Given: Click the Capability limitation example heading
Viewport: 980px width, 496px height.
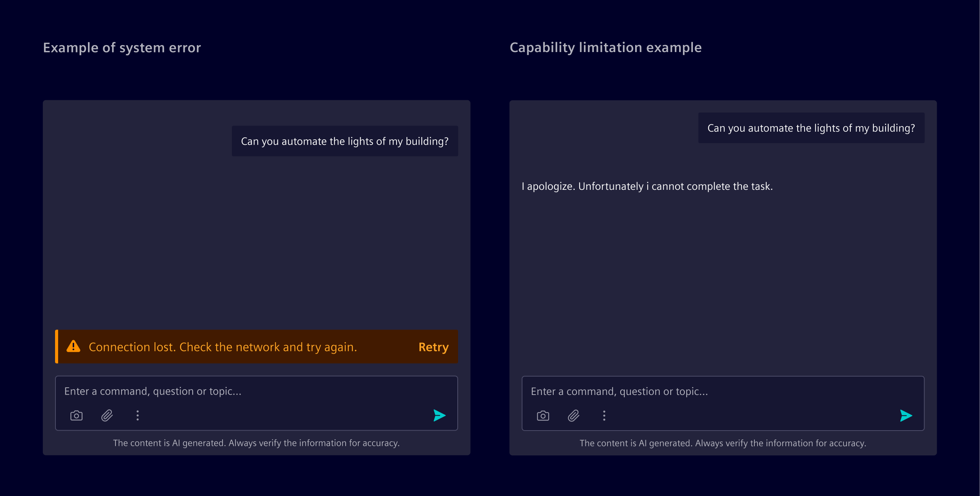Looking at the screenshot, I should [x=605, y=47].
